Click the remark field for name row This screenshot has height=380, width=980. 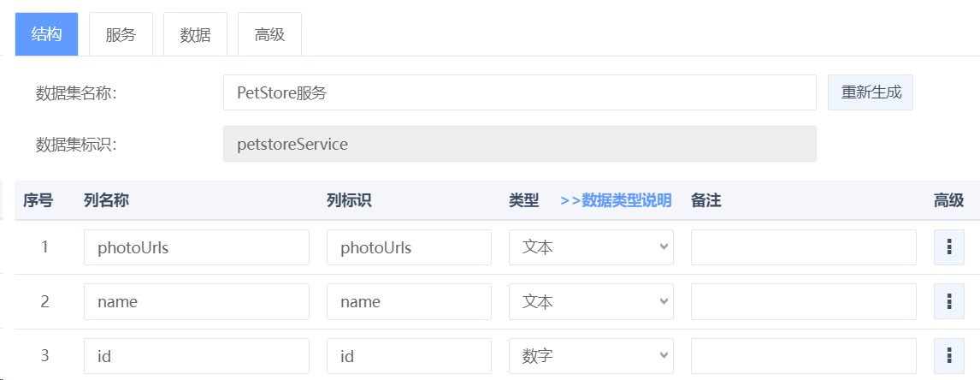tap(803, 301)
